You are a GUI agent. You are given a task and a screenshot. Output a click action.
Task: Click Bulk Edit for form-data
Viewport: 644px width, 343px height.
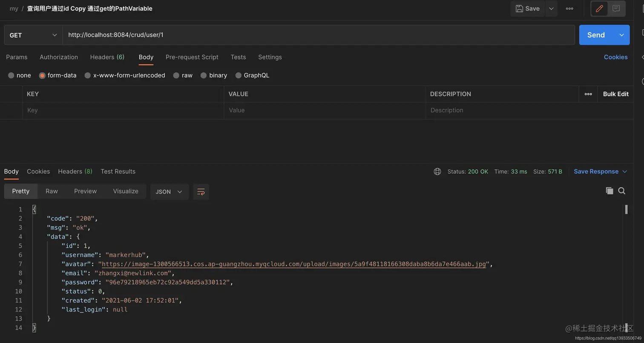[615, 94]
